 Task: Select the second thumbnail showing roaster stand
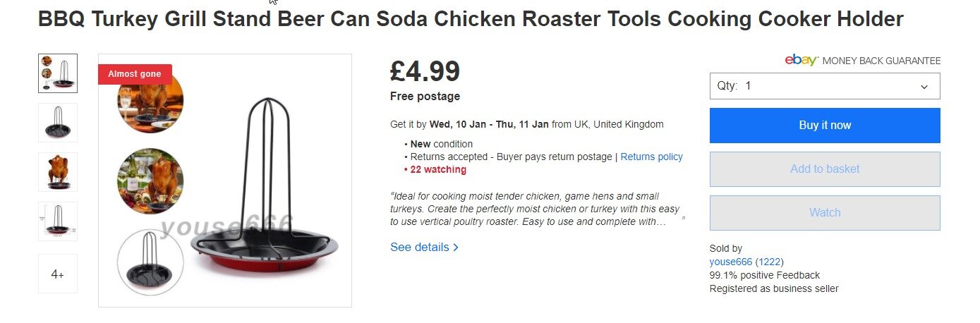click(x=58, y=123)
